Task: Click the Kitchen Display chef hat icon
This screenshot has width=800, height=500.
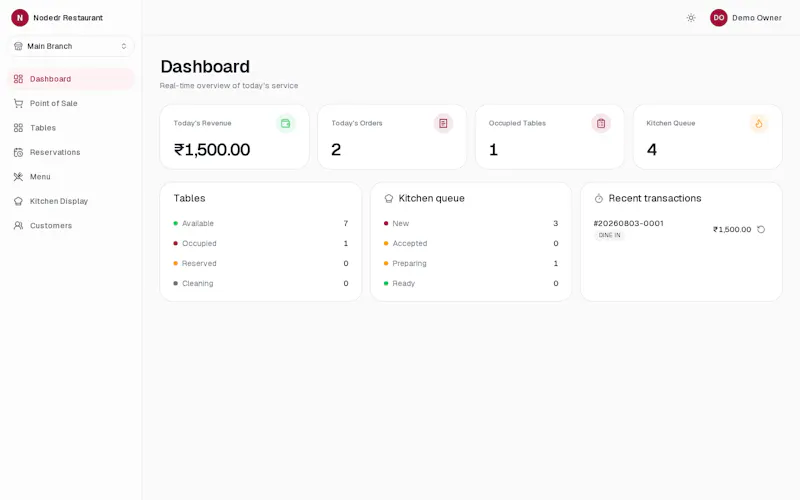Action: [18, 202]
